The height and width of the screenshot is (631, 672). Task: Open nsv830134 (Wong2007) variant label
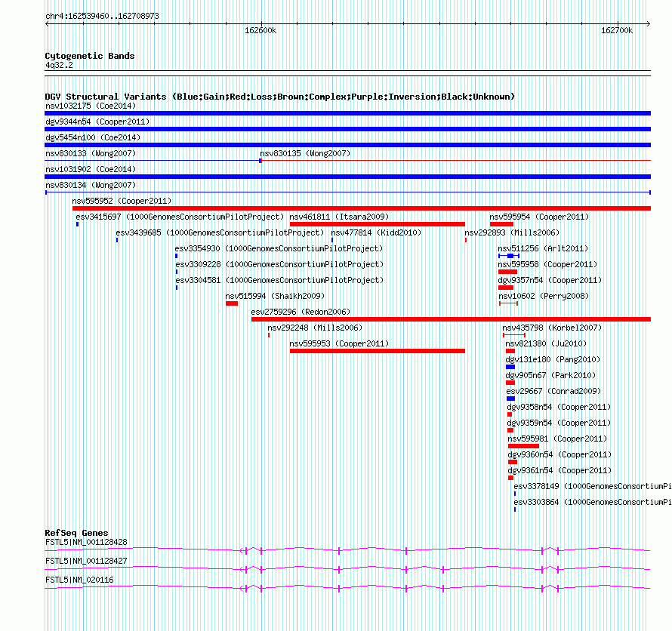tap(91, 185)
